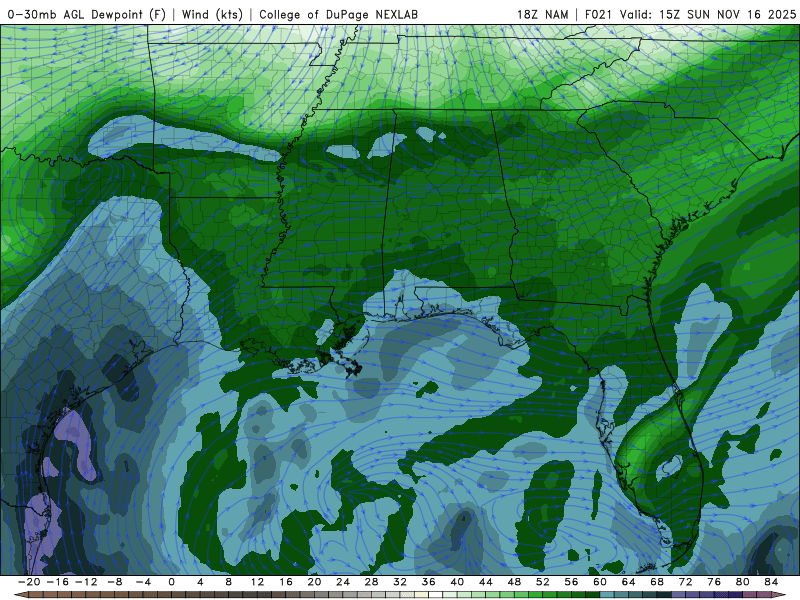
Task: Click the -20 label on color scale
Action: [x=29, y=582]
